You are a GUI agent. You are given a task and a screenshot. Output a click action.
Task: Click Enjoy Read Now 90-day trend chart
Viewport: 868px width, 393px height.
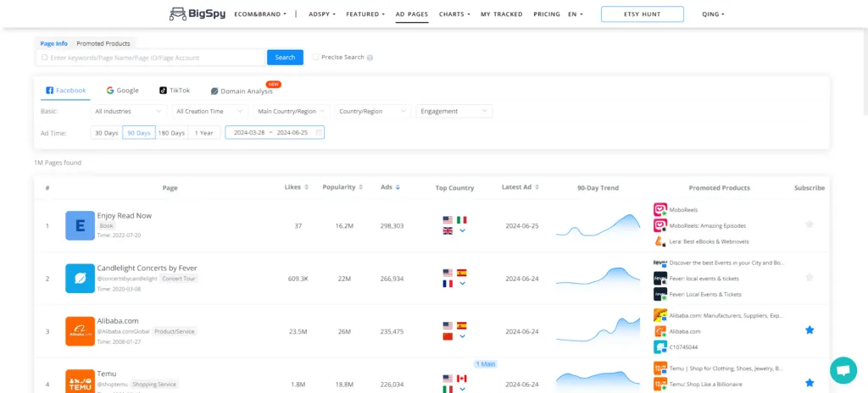click(x=598, y=225)
